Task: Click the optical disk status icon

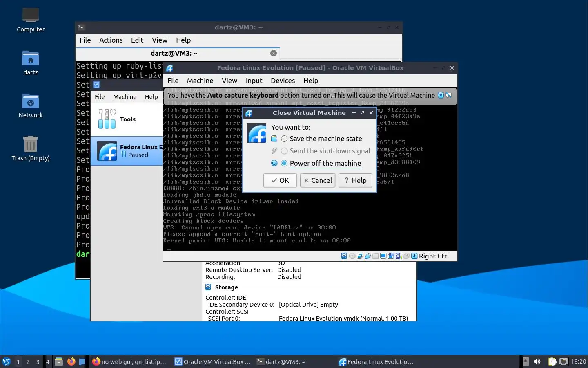Action: click(352, 256)
